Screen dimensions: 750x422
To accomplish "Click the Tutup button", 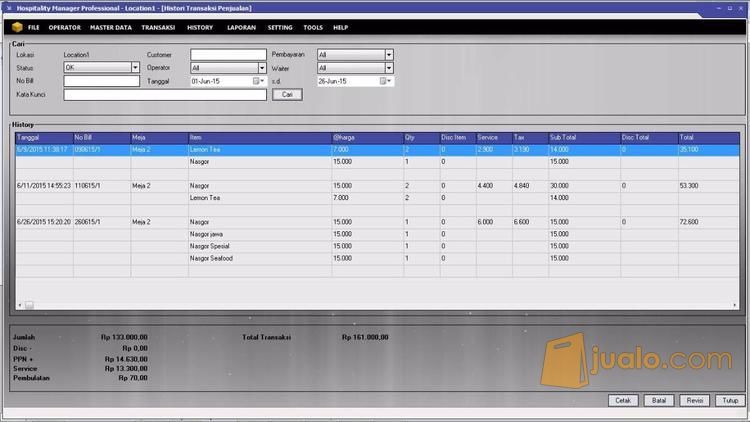I will pyautogui.click(x=730, y=400).
